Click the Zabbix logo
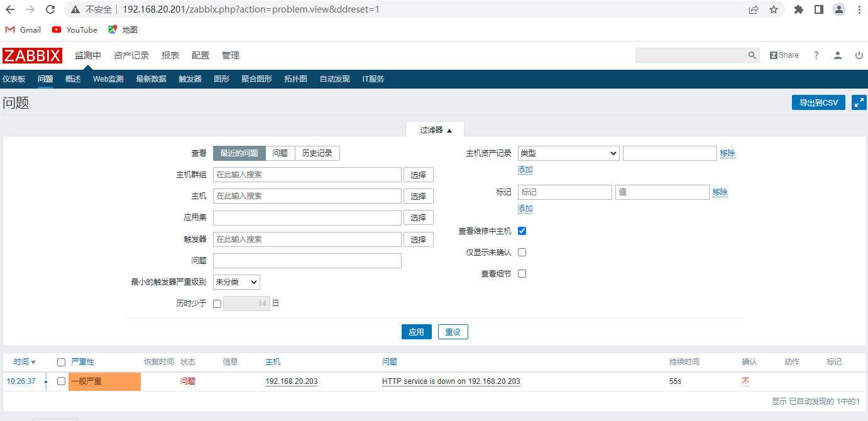This screenshot has height=421, width=868. [32, 55]
